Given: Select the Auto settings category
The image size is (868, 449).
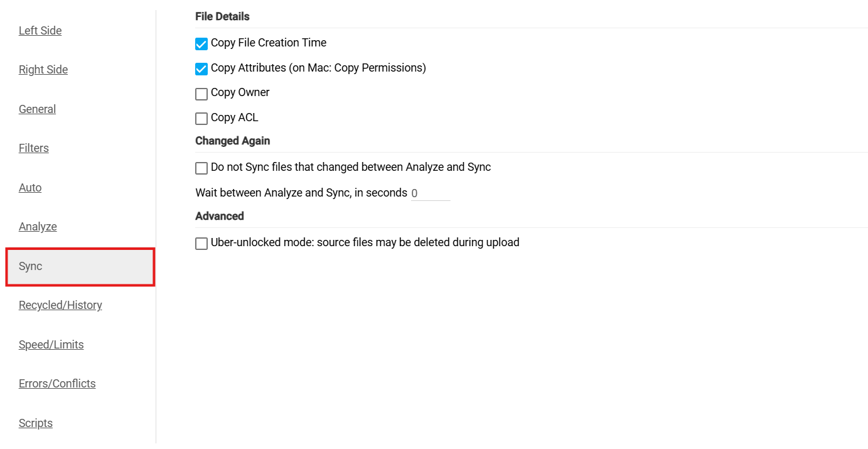Looking at the screenshot, I should coord(29,187).
